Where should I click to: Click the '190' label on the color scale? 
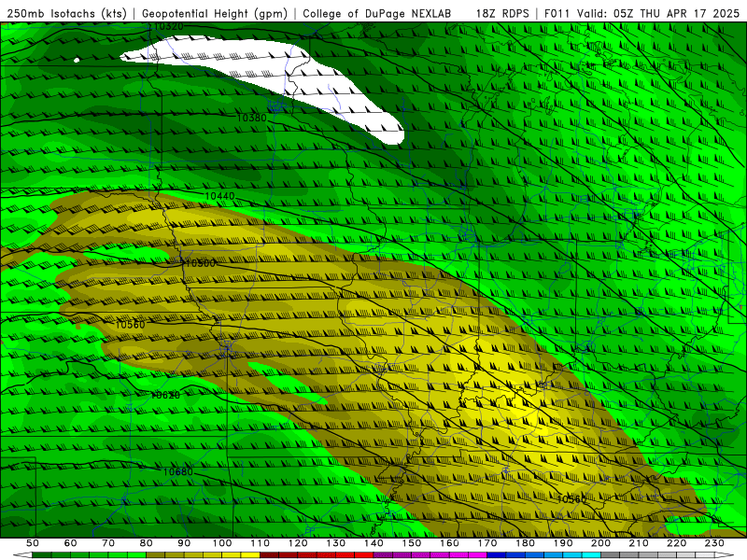(x=563, y=543)
